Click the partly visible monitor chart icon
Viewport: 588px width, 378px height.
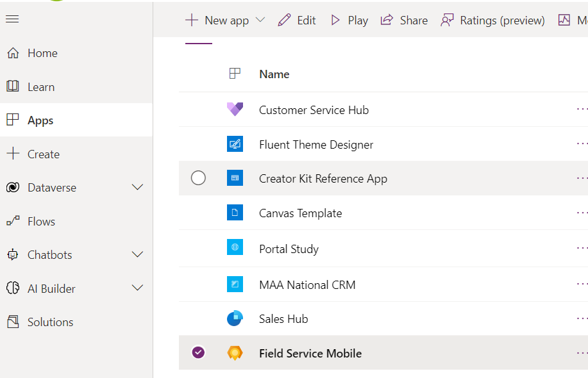(564, 20)
